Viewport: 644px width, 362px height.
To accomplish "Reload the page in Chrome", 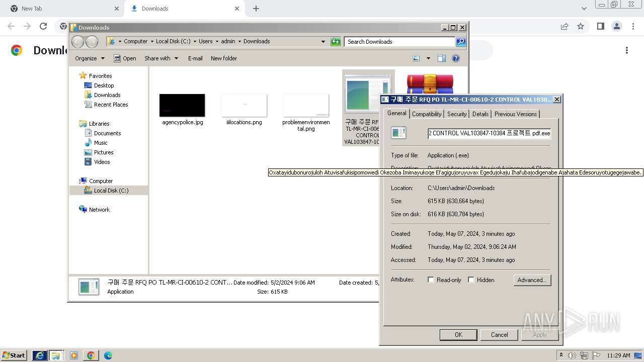I will 43,26.
